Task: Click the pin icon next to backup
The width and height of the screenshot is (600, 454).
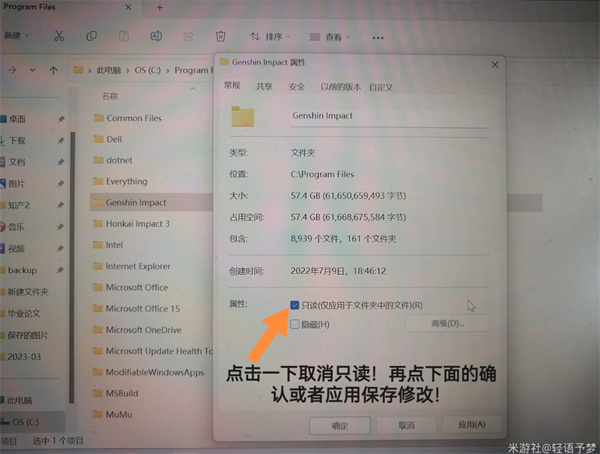Action: [x=60, y=270]
